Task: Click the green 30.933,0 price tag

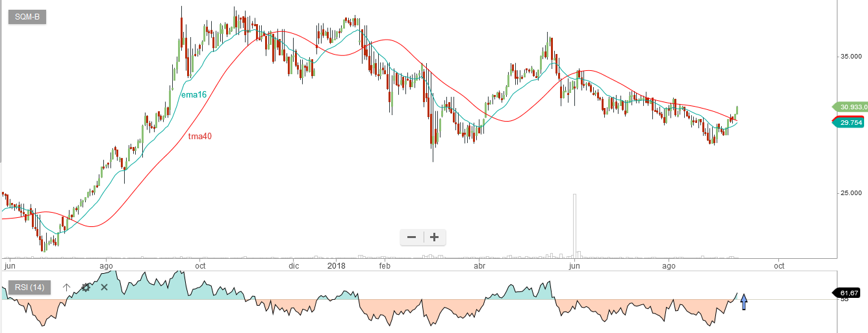Action: tap(849, 107)
